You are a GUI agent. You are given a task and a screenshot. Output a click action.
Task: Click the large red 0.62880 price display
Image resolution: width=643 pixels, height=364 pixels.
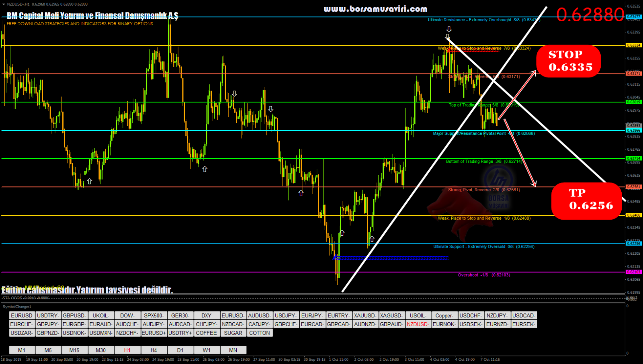click(590, 15)
